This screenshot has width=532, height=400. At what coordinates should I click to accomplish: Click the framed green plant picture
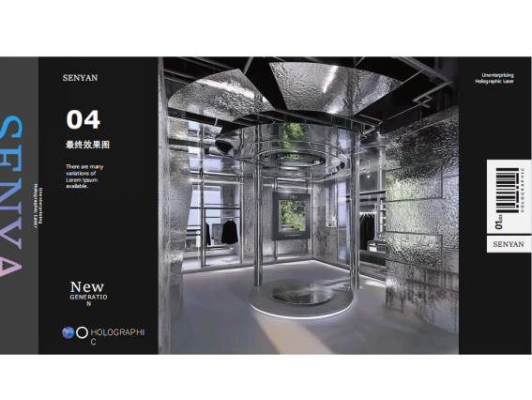[x=292, y=216]
